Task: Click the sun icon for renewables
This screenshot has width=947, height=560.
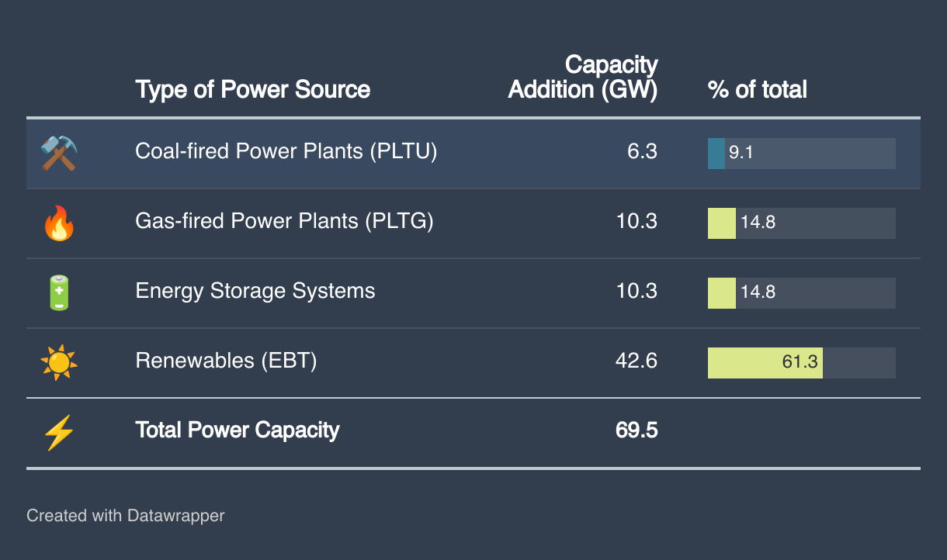Action: [59, 362]
